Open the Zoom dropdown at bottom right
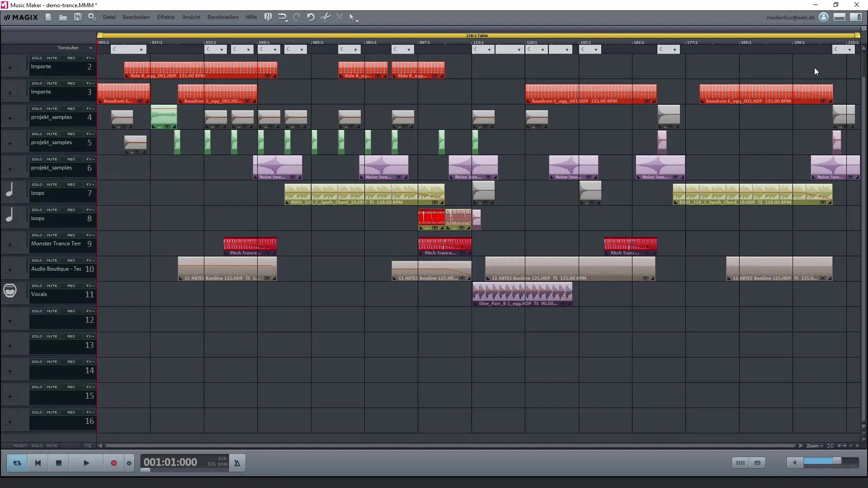 [815, 446]
